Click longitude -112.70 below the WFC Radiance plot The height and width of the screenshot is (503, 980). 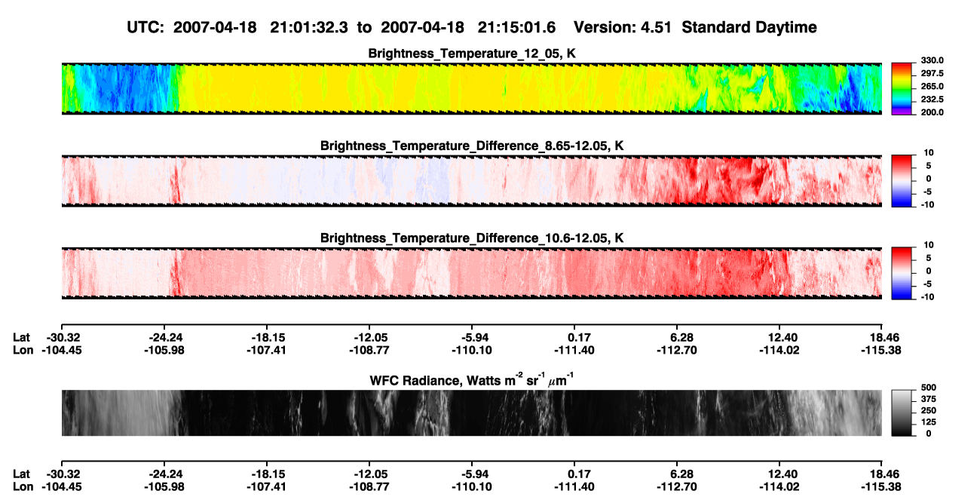(676, 488)
